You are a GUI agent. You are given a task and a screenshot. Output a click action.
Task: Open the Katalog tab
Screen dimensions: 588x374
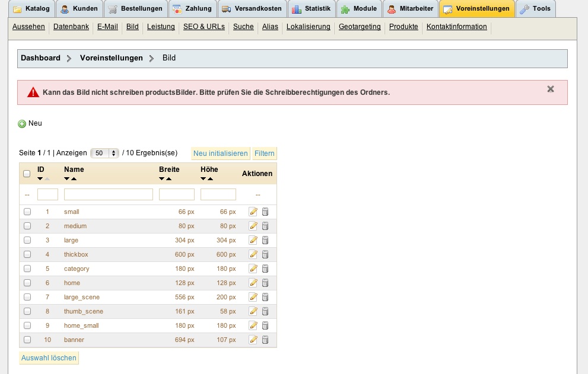31,9
